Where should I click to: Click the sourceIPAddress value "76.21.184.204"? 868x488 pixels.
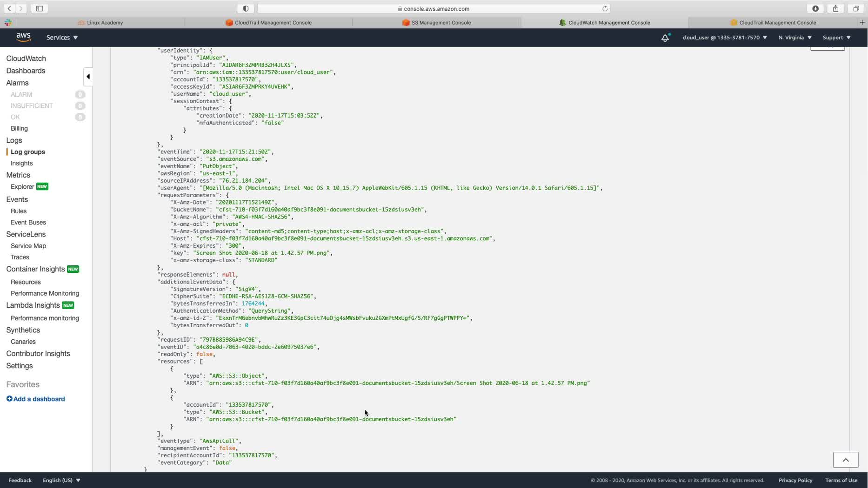click(243, 180)
